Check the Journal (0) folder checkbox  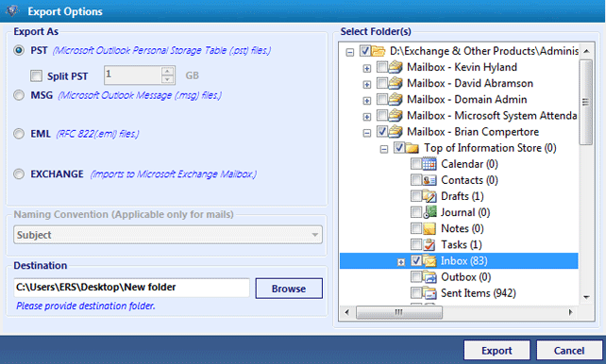[416, 213]
